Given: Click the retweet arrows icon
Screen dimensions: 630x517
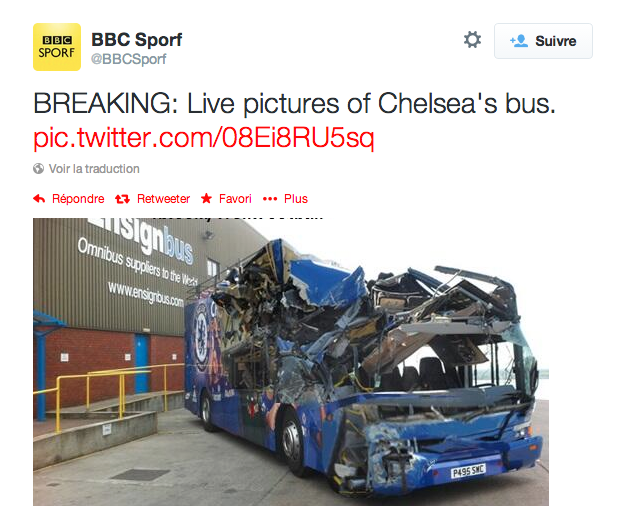Looking at the screenshot, I should (x=123, y=199).
